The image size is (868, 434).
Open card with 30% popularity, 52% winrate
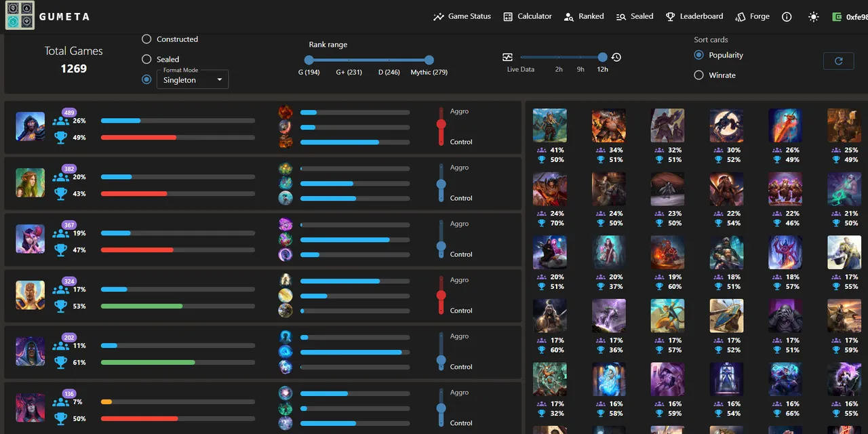click(x=727, y=125)
